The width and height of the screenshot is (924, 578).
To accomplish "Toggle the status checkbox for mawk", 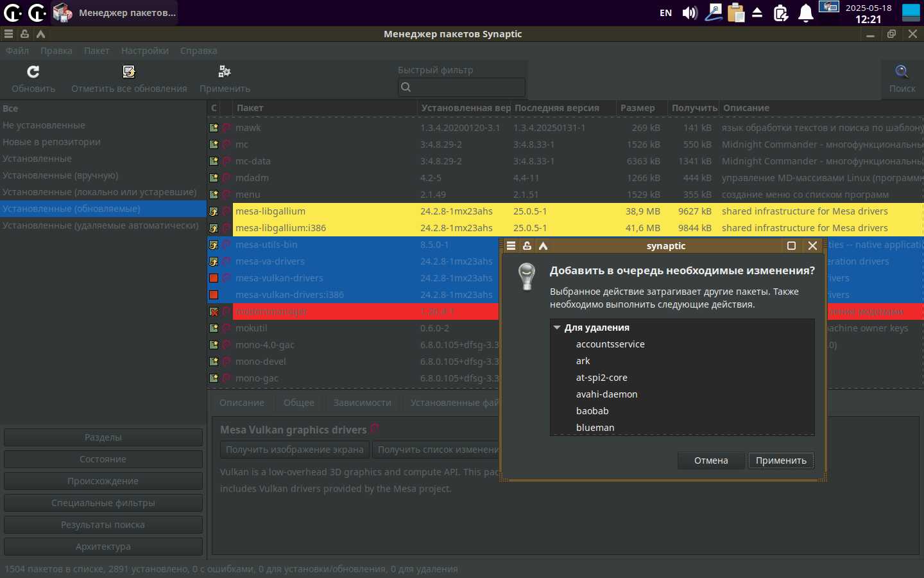I will click(214, 128).
